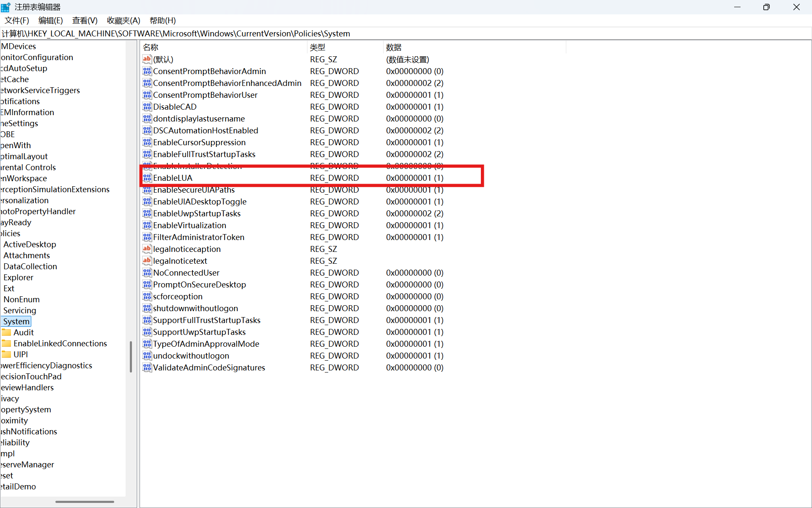The width and height of the screenshot is (812, 508).
Task: Click the tree pane horizontal scrollbar
Action: (85, 502)
